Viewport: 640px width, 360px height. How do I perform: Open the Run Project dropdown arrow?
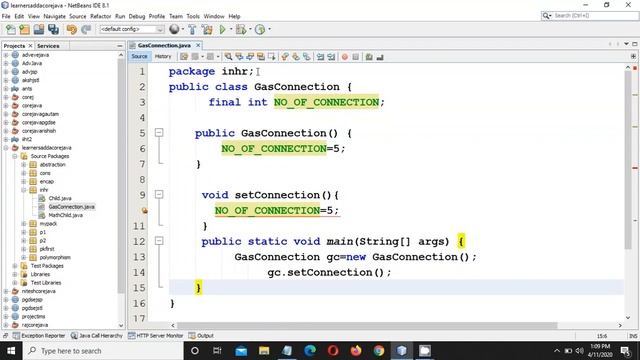pos(231,29)
